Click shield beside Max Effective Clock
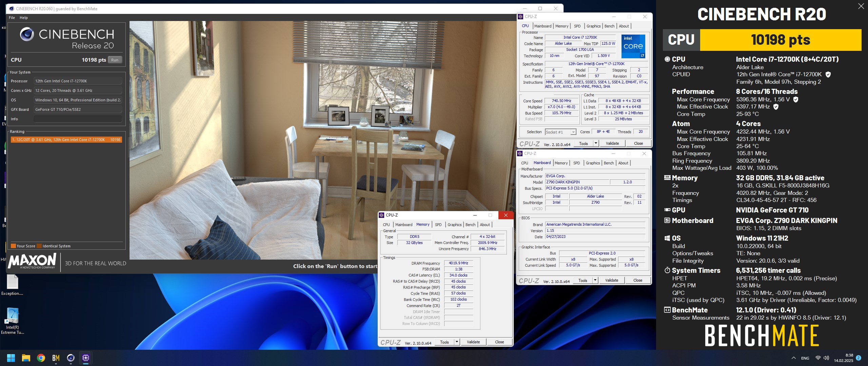The height and width of the screenshot is (366, 868). 776,107
